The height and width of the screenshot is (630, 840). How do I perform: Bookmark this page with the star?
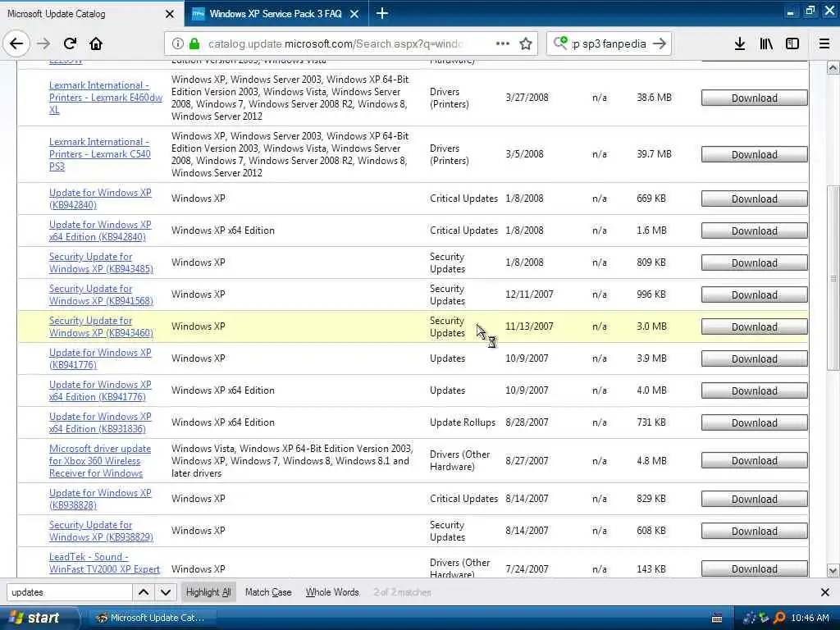click(x=526, y=43)
